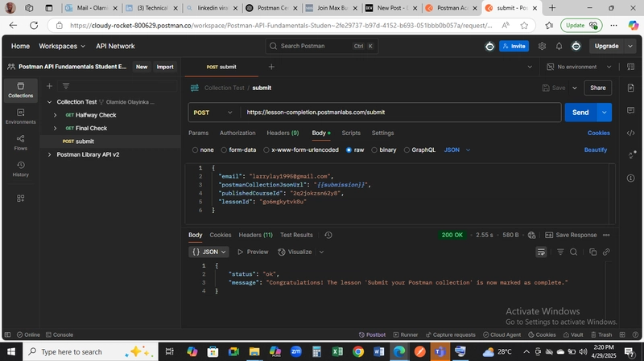Switch to the Settings request tab

pyautogui.click(x=382, y=133)
